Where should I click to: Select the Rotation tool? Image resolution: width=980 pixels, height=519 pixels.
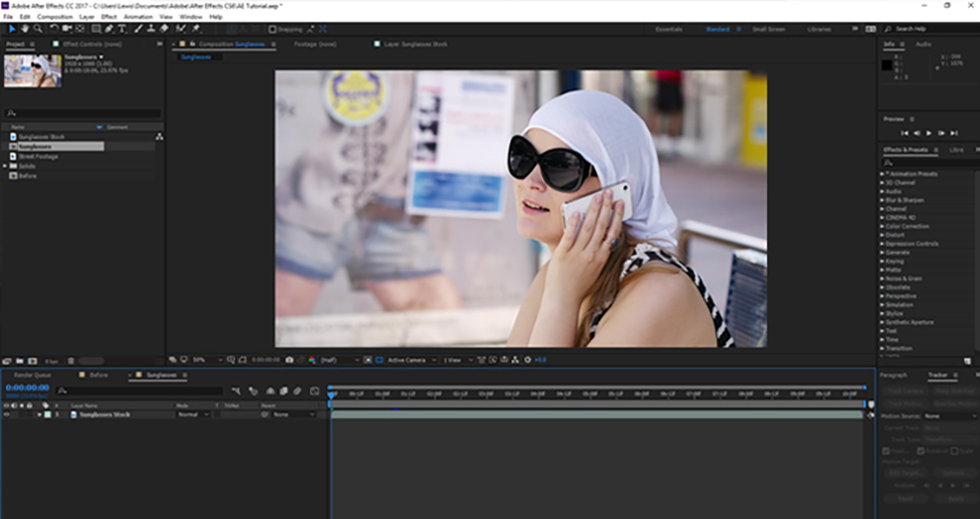tap(54, 29)
